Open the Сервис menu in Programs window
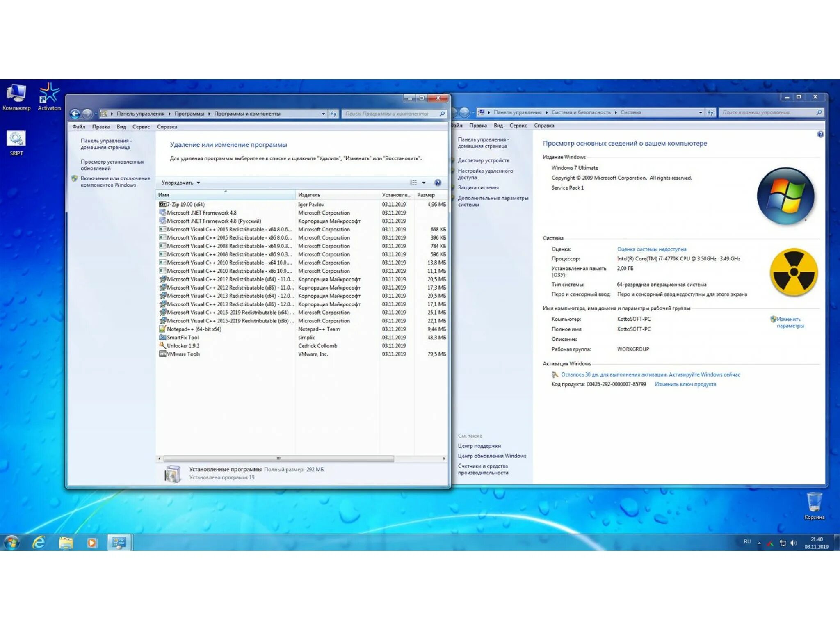The width and height of the screenshot is (840, 630). [x=141, y=127]
